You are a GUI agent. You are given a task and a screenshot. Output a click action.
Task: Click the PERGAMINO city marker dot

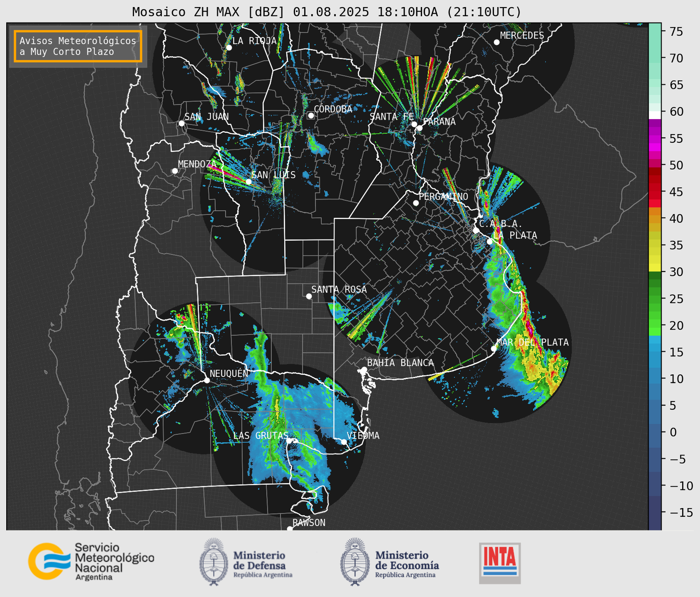(x=416, y=203)
